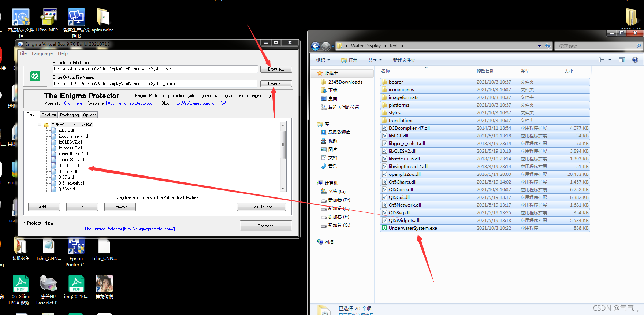The width and height of the screenshot is (644, 315).
Task: Select the %DEFAULT FOLDER% folder icon in the tree
Action: click(x=46, y=125)
